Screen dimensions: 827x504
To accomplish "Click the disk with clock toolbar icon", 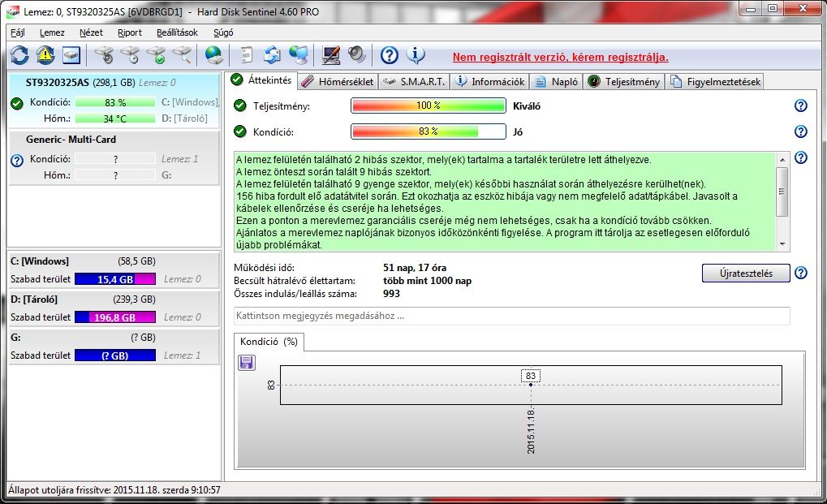I will pyautogui.click(x=130, y=55).
